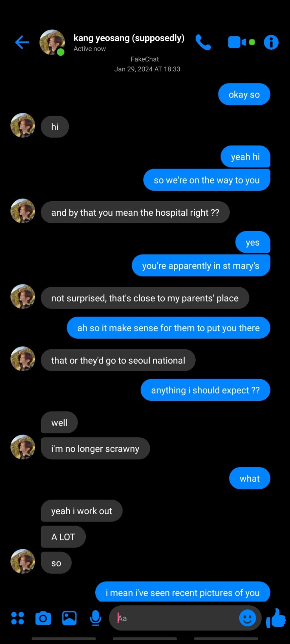Open header profile picture
This screenshot has height=644, width=290.
click(x=52, y=43)
